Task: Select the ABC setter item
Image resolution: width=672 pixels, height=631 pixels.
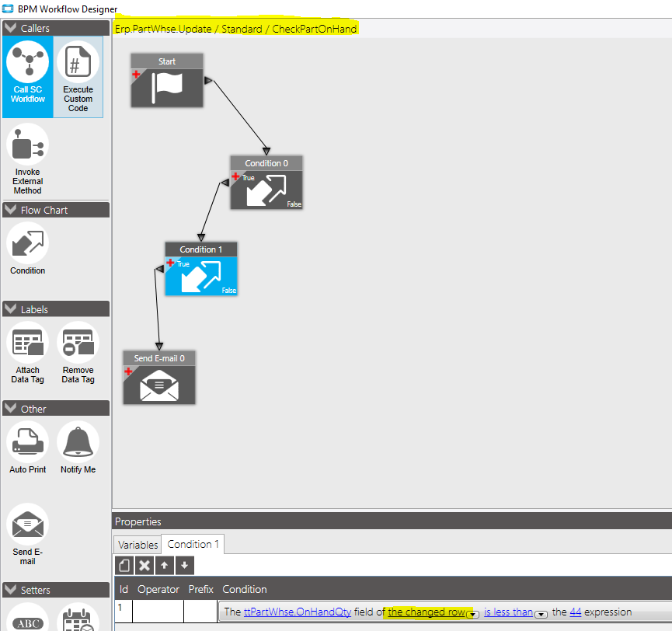Action: [28, 618]
